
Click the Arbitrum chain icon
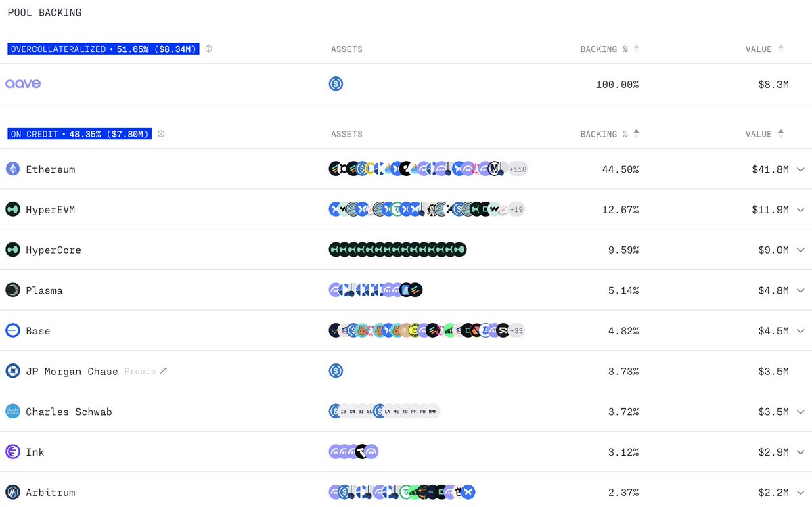tap(13, 492)
